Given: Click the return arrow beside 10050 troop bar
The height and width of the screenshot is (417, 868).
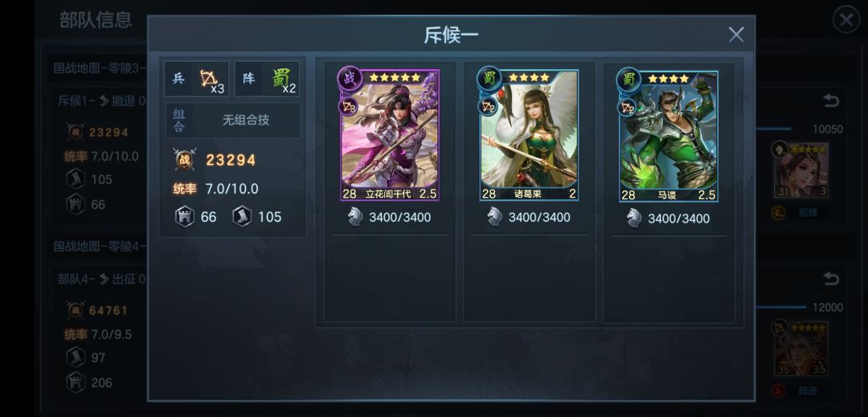Looking at the screenshot, I should 831,100.
